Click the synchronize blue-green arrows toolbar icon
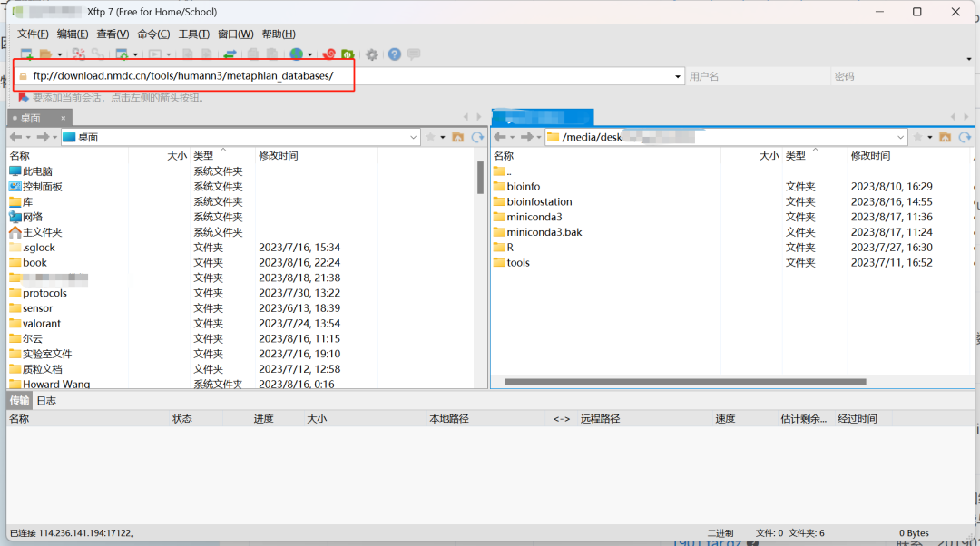980x546 pixels. pyautogui.click(x=230, y=54)
